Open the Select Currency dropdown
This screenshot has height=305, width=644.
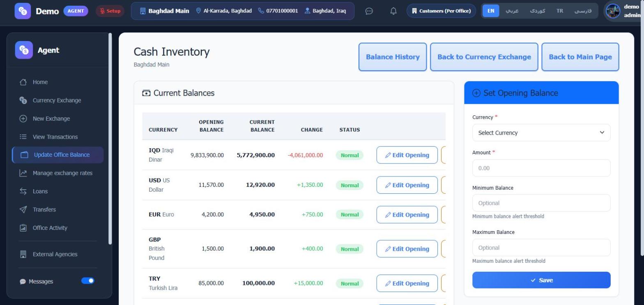(541, 133)
